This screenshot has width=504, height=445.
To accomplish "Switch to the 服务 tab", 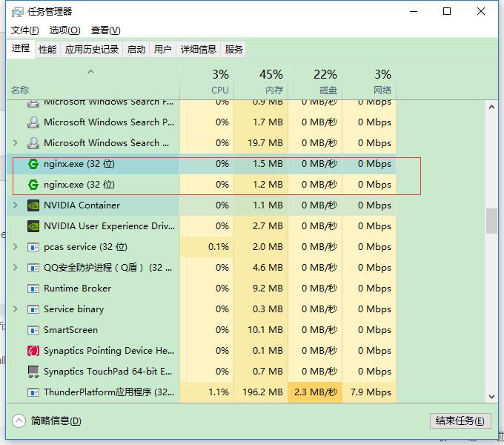I will click(x=233, y=50).
